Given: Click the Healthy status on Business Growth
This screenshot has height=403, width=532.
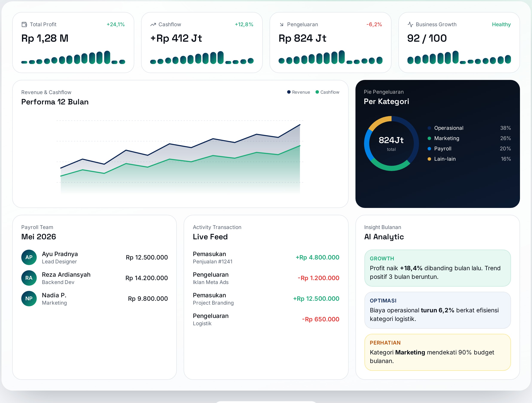Looking at the screenshot, I should tap(501, 24).
